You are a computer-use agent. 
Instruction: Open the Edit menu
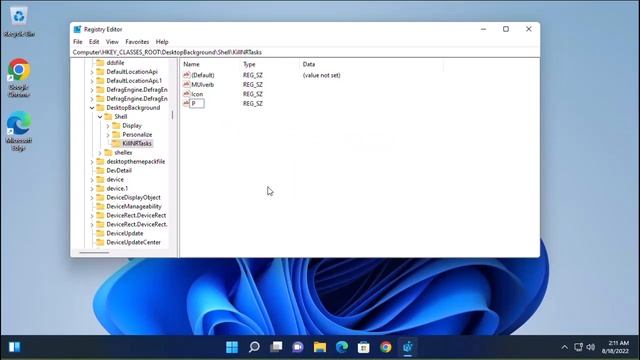point(94,42)
